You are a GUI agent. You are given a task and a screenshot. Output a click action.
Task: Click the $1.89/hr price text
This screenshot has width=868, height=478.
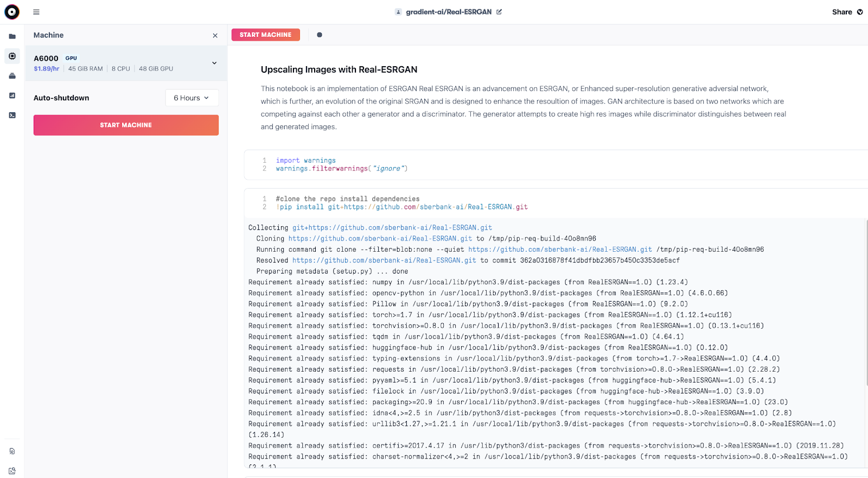47,69
